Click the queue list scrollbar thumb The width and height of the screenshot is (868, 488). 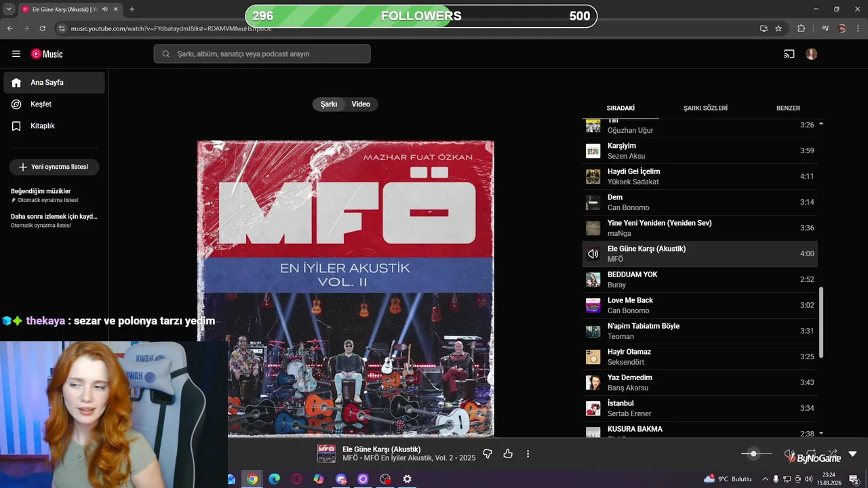[821, 323]
